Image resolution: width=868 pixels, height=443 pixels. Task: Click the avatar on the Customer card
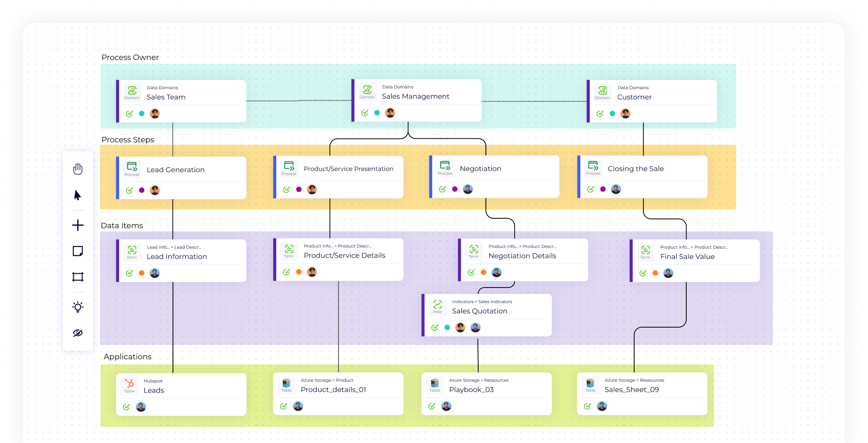[625, 113]
